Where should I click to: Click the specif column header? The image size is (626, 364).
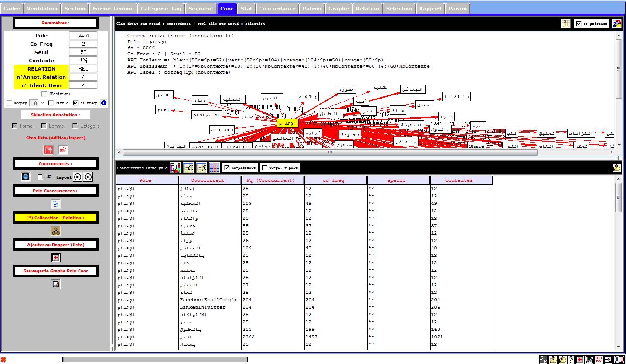tap(398, 180)
